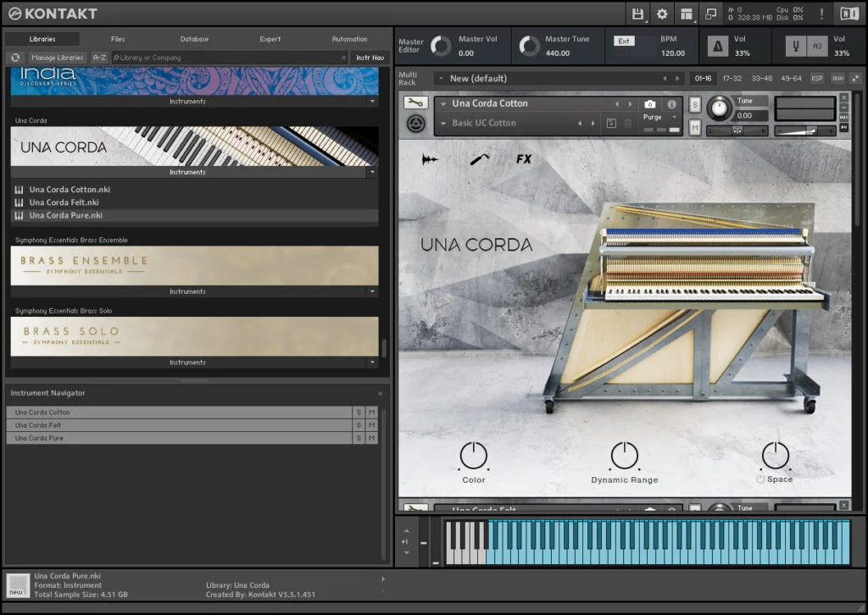Click the Una Corda Cotton instrument dropdown arrow
The image size is (868, 615).
click(443, 104)
